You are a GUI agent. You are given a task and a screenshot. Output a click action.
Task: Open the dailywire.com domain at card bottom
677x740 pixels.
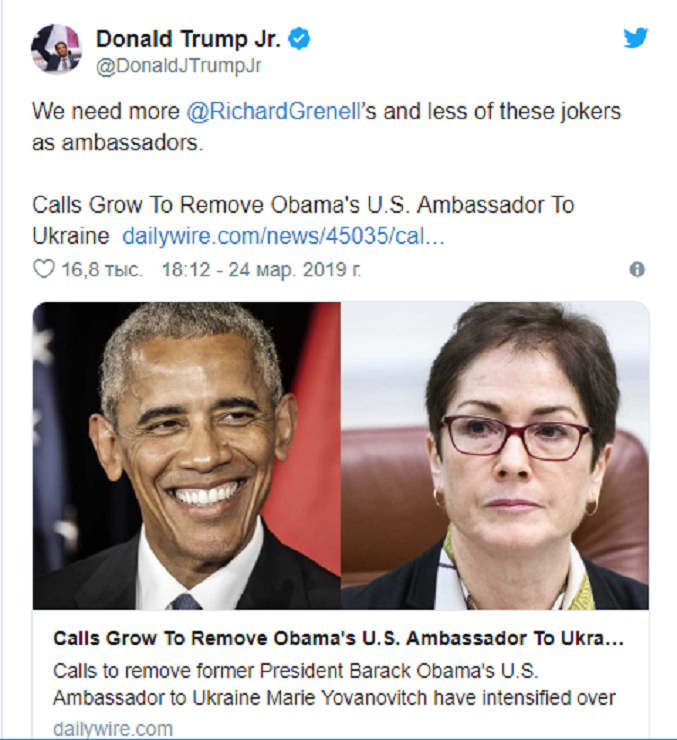tap(113, 728)
